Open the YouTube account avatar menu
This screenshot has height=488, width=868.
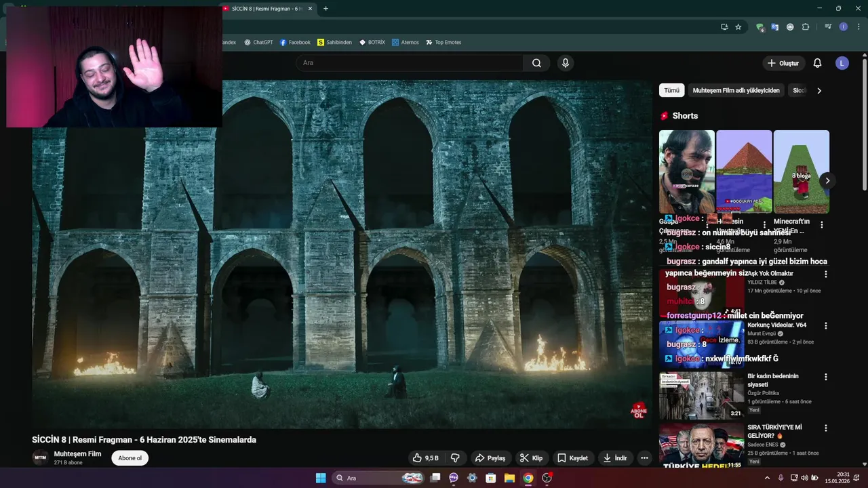tap(842, 63)
